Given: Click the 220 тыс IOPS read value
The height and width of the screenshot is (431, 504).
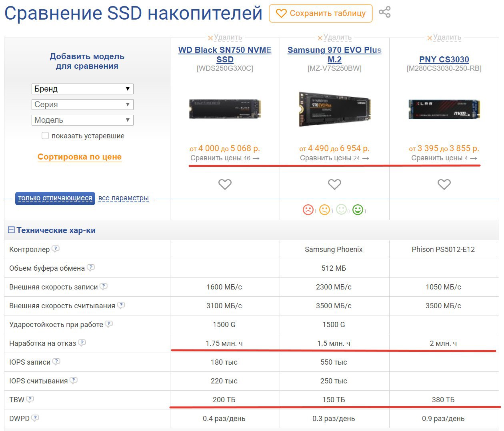Looking at the screenshot, I should (x=224, y=381).
